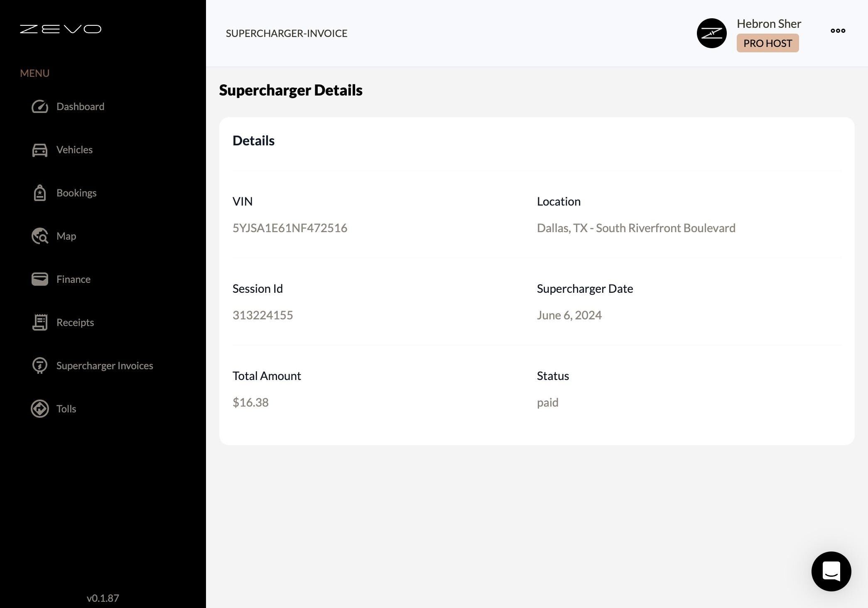Click the Hebron Sher username
The height and width of the screenshot is (608, 868).
coord(769,24)
